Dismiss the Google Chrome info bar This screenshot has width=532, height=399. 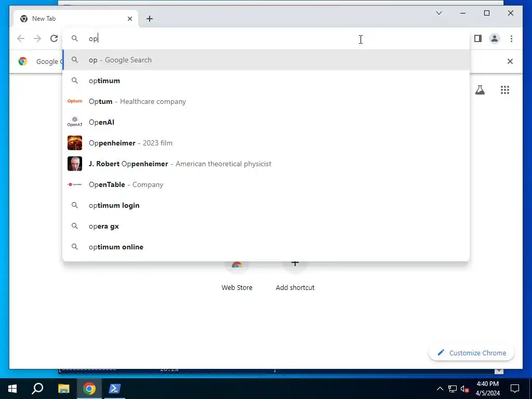pyautogui.click(x=510, y=61)
